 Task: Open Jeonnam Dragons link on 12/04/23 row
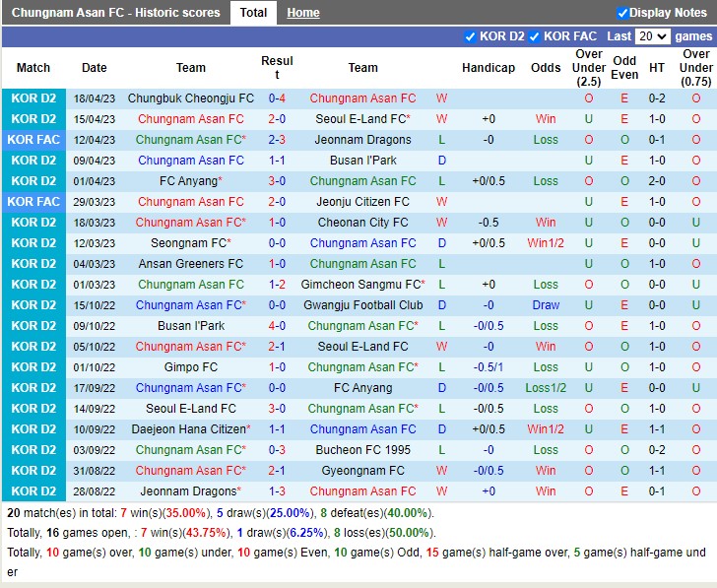[363, 140]
